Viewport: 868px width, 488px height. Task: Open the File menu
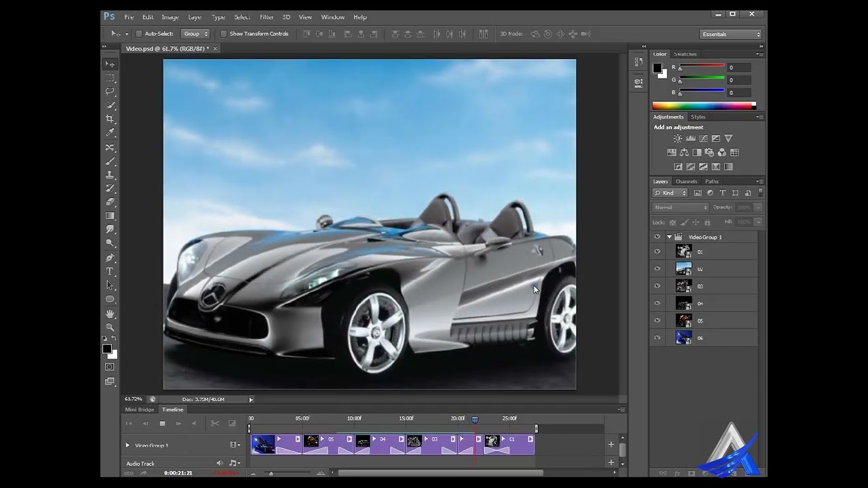tap(129, 17)
